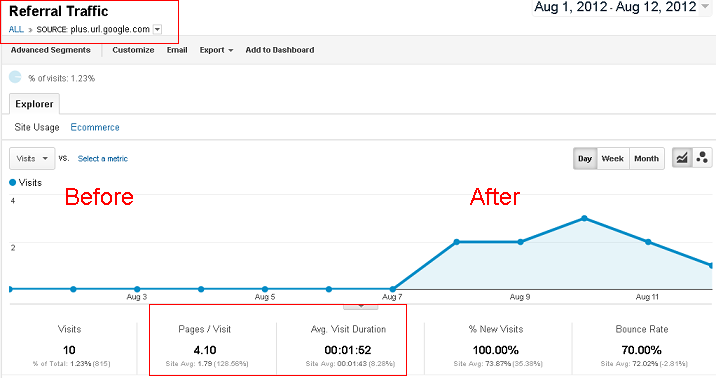Select the Day graph interval
This screenshot has width=716, height=378.
(x=585, y=158)
